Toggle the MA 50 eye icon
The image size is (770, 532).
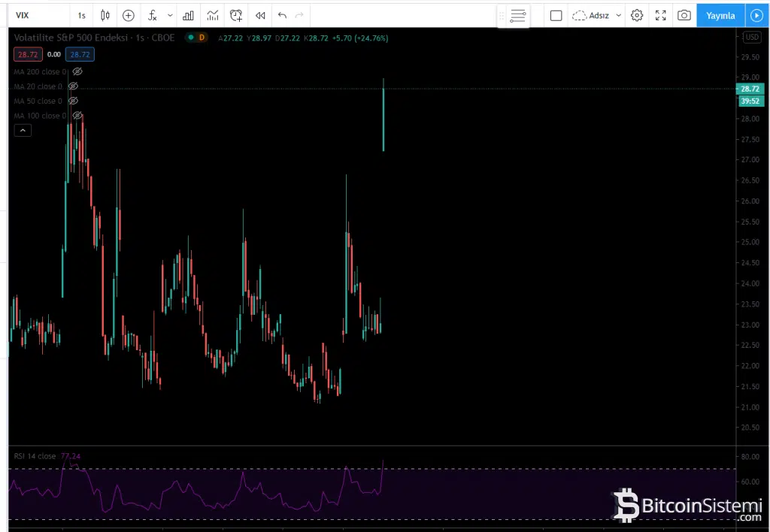73,101
